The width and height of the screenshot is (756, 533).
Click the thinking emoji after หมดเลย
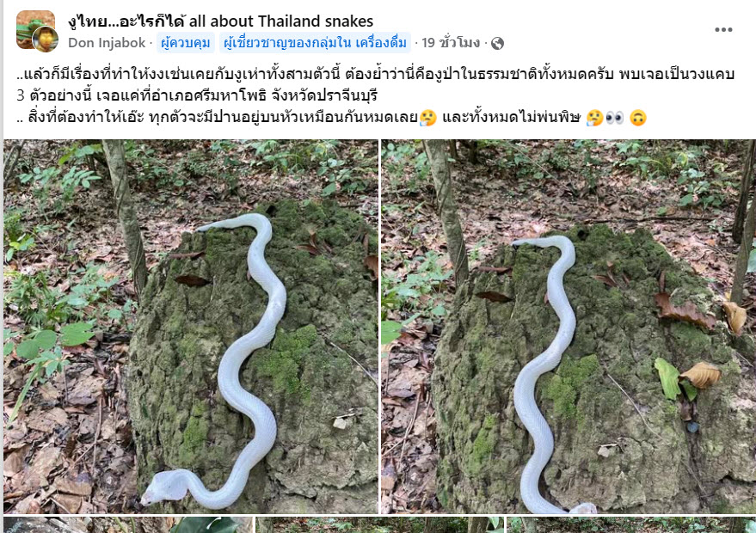(x=427, y=118)
